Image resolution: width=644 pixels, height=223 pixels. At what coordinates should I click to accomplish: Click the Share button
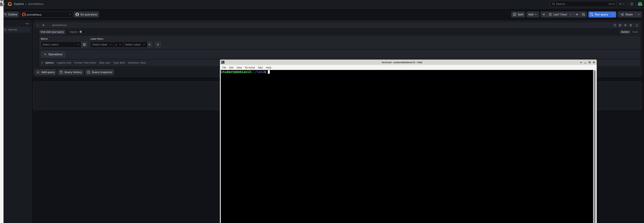(627, 15)
